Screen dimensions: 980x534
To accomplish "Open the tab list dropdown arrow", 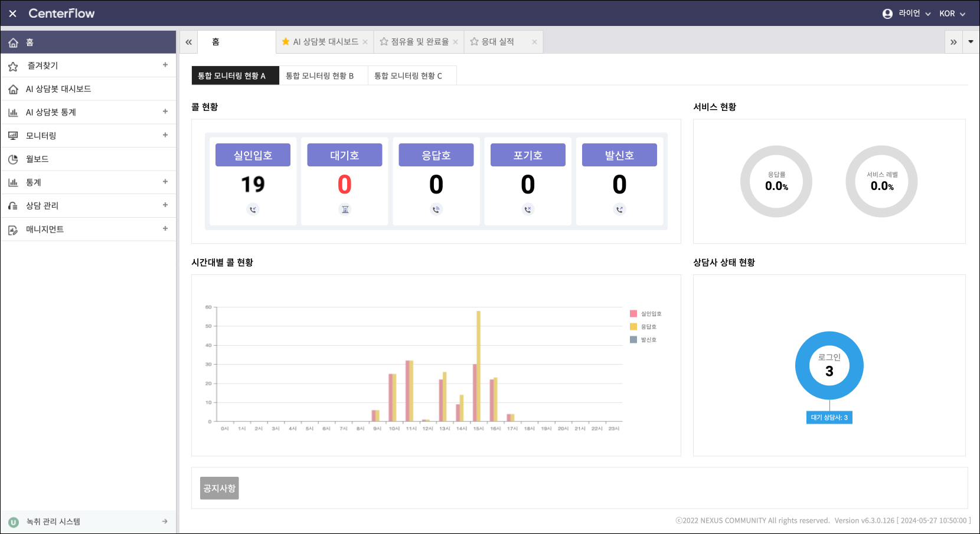I will pos(971,42).
